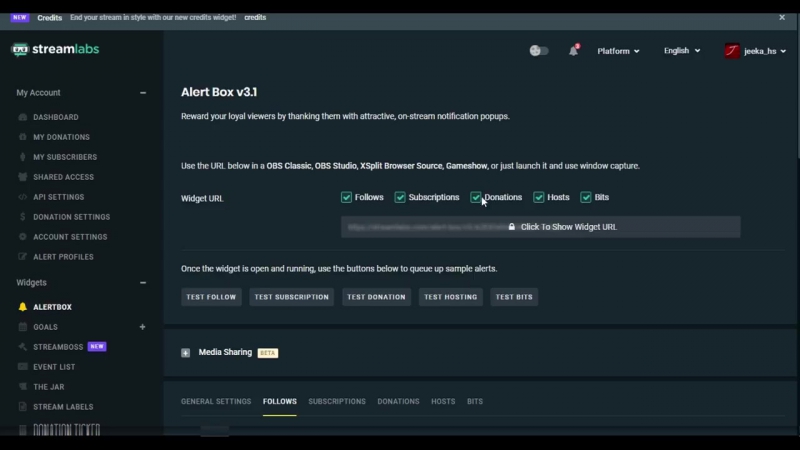Click the Goals calendar icon
The height and width of the screenshot is (450, 800).
coord(22,327)
